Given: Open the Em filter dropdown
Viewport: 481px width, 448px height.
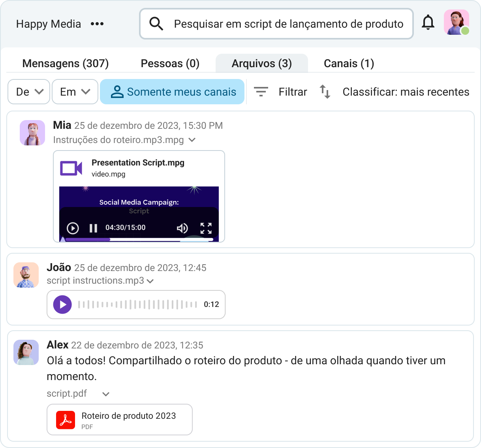Looking at the screenshot, I should 75,92.
